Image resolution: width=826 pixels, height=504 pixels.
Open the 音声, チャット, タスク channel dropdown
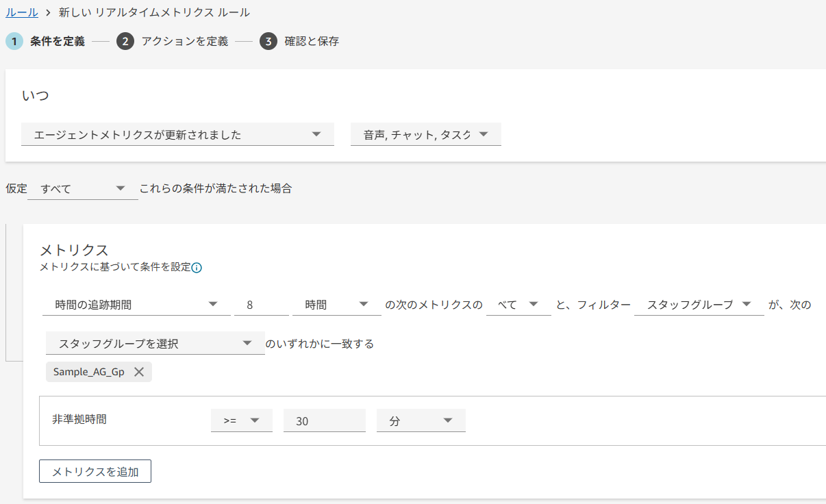pyautogui.click(x=425, y=135)
